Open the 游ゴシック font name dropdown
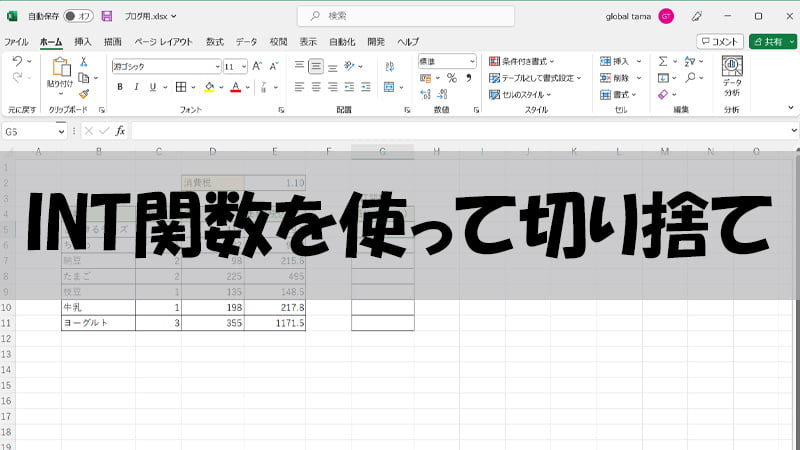 pos(215,66)
